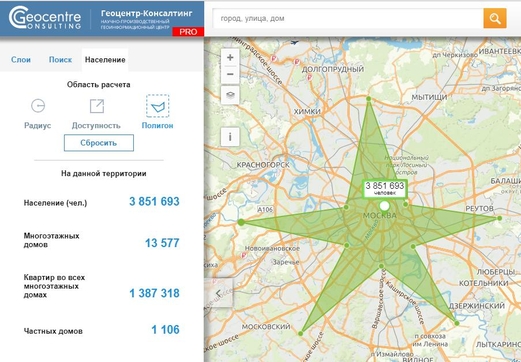Click the polygon's top vertex near Мытищи
Image resolution: width=521 pixels, height=362 pixels.
368,99
